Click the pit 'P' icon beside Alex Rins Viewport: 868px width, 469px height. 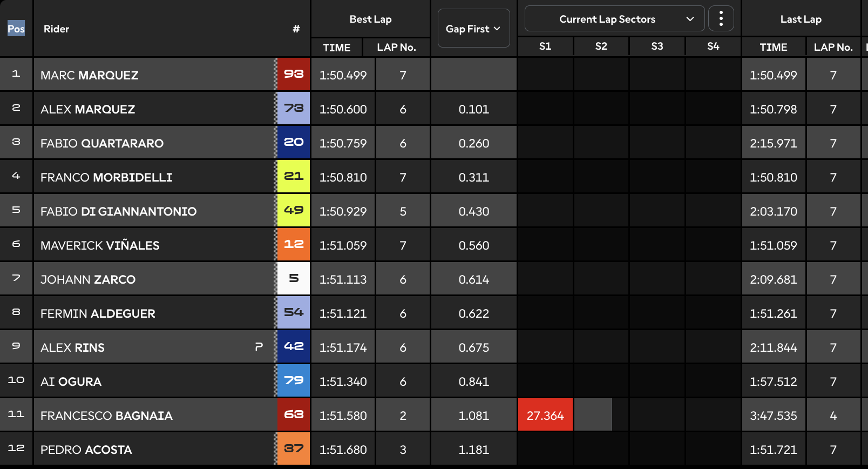[x=259, y=346]
